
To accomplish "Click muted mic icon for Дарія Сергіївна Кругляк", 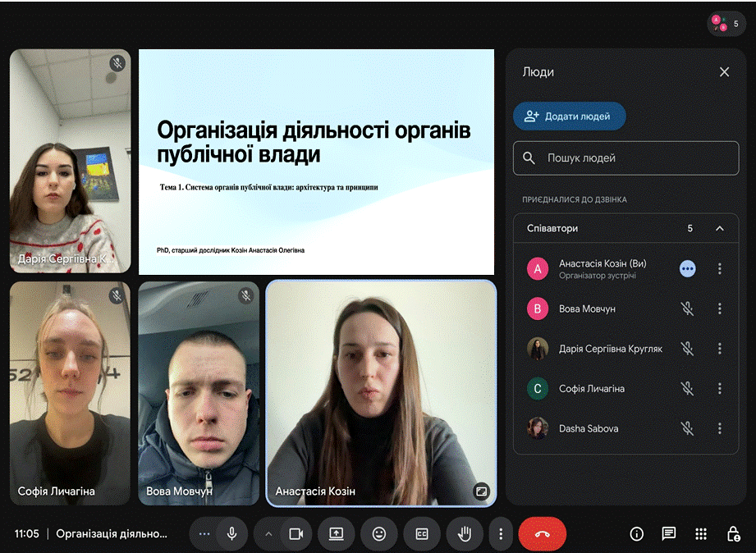I will 688,349.
